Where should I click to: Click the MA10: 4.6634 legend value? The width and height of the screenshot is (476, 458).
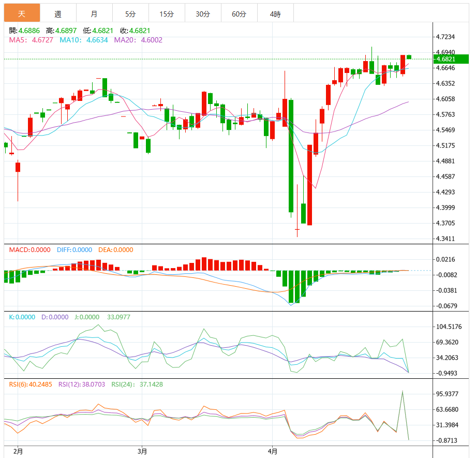point(84,40)
